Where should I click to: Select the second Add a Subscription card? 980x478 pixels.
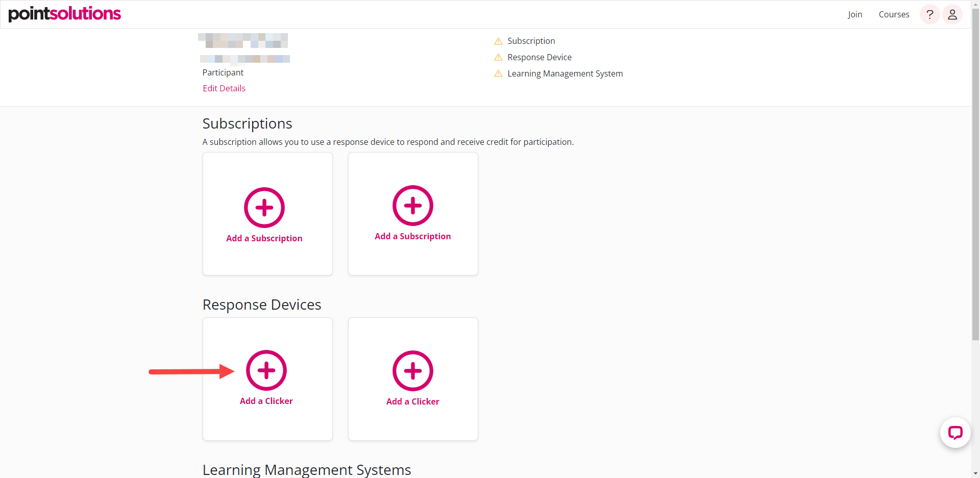click(413, 213)
